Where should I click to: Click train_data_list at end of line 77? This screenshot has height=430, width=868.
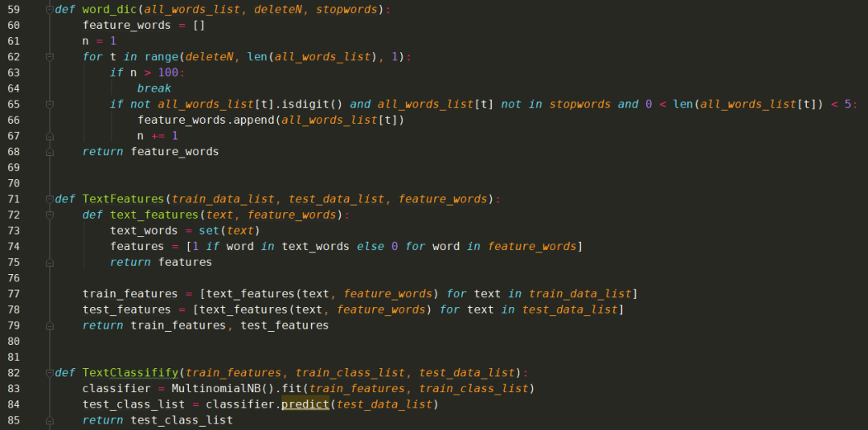[x=580, y=294]
